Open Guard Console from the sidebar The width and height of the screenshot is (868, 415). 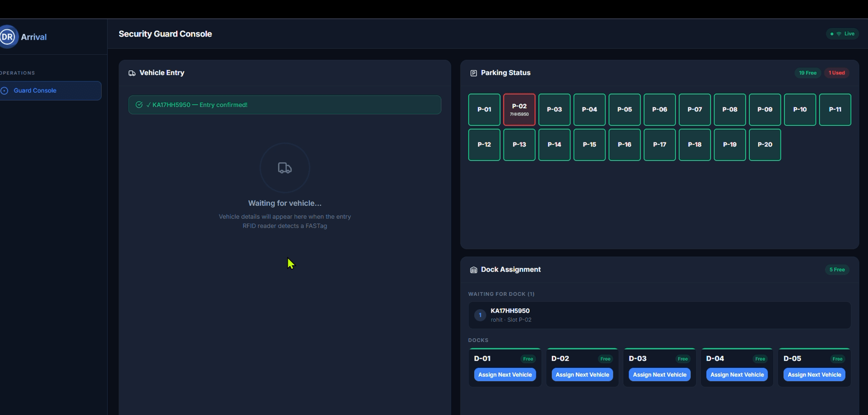[35, 90]
